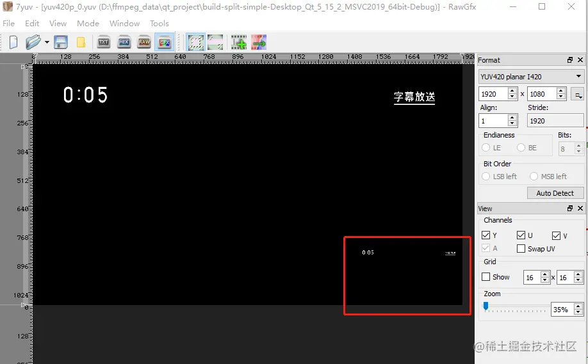Viewport: 588px width, 364px height.
Task: Open the resolution presets button
Action: pos(578,94)
